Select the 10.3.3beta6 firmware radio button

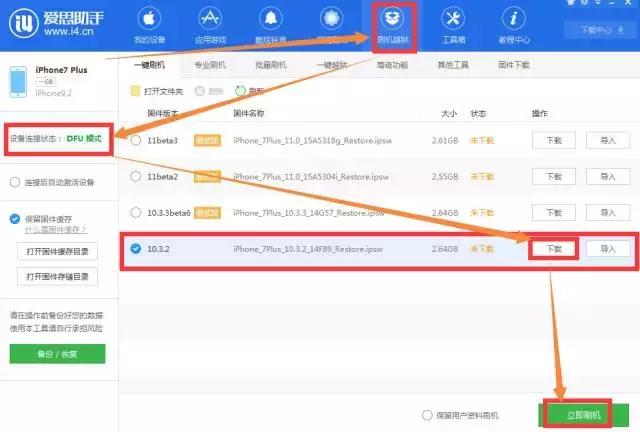pos(136,212)
